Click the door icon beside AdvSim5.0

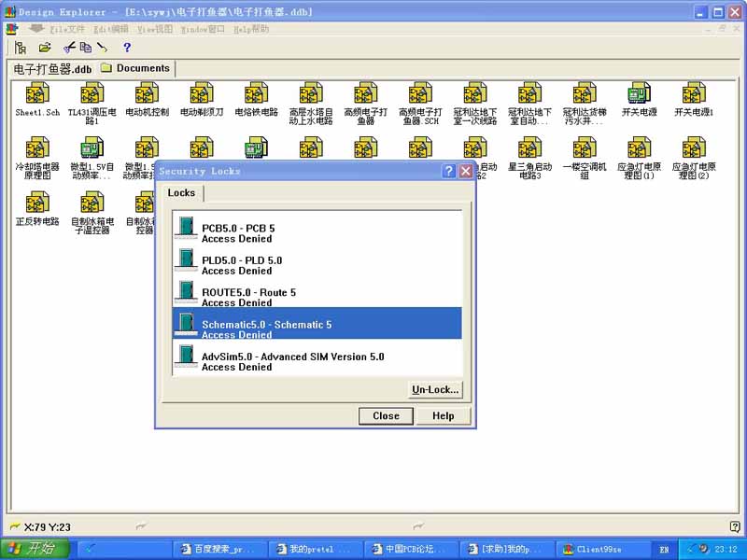[186, 357]
